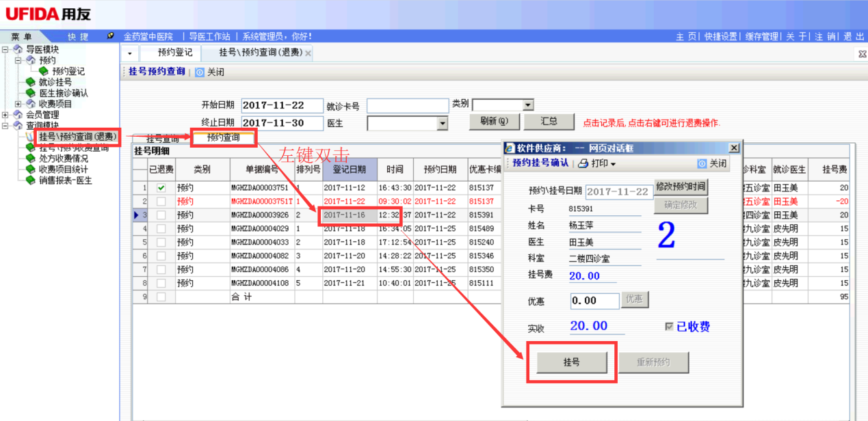Click the 挂号 button in the dialog
The height and width of the screenshot is (421, 868).
(572, 362)
